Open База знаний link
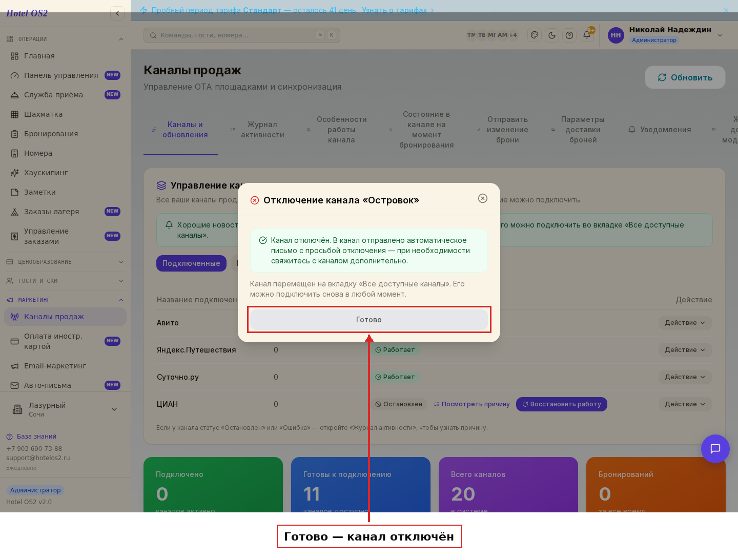Image resolution: width=738 pixels, height=560 pixels. 31,437
